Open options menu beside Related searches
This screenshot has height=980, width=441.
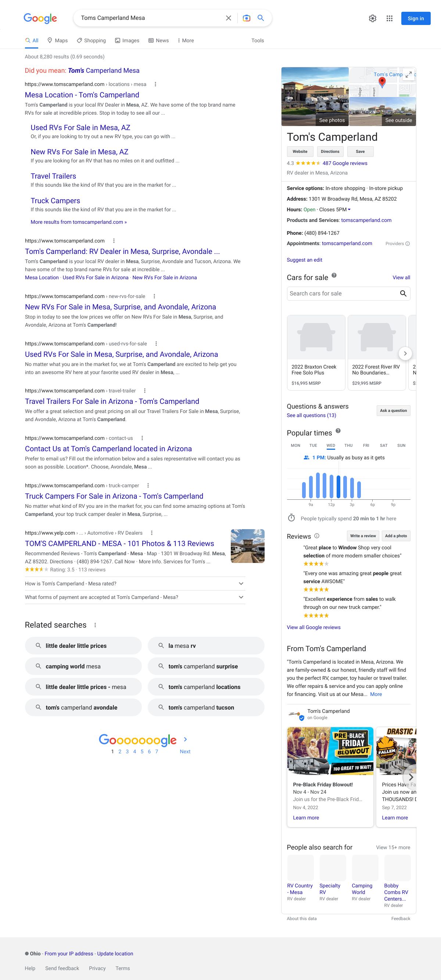coord(95,625)
